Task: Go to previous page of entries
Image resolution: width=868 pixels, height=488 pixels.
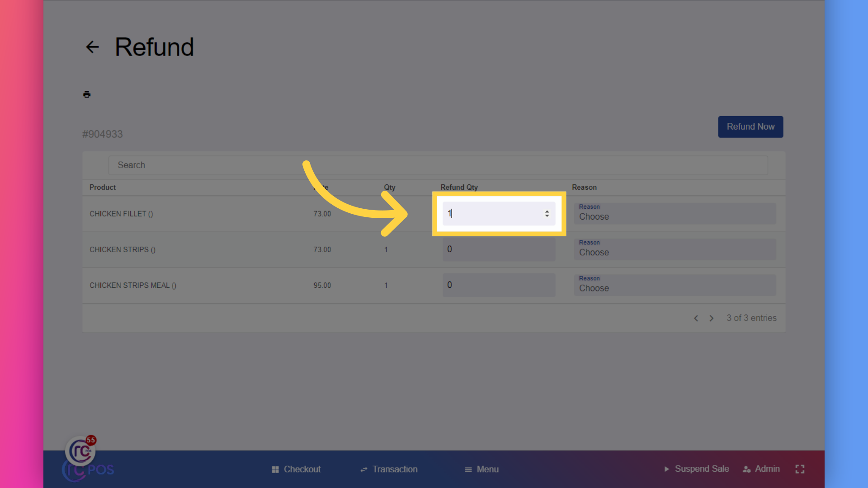Action: tap(696, 319)
